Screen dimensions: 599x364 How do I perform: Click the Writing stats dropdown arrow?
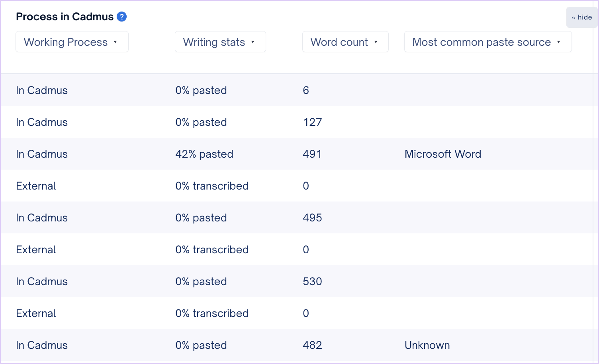pos(253,42)
